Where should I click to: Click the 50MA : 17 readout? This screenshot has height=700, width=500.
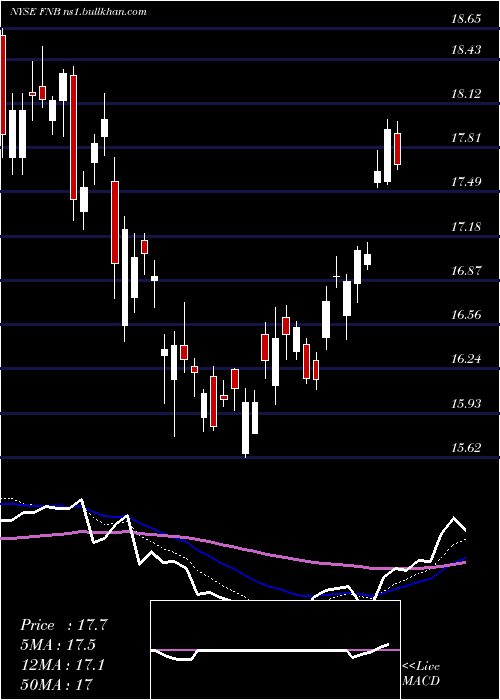tap(56, 684)
